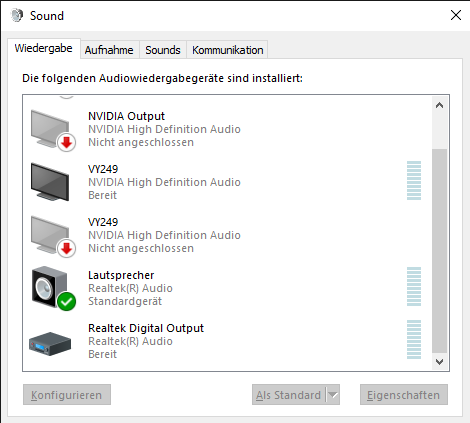Click the volume meter of ready VY249
470x423 pixels.
point(414,180)
